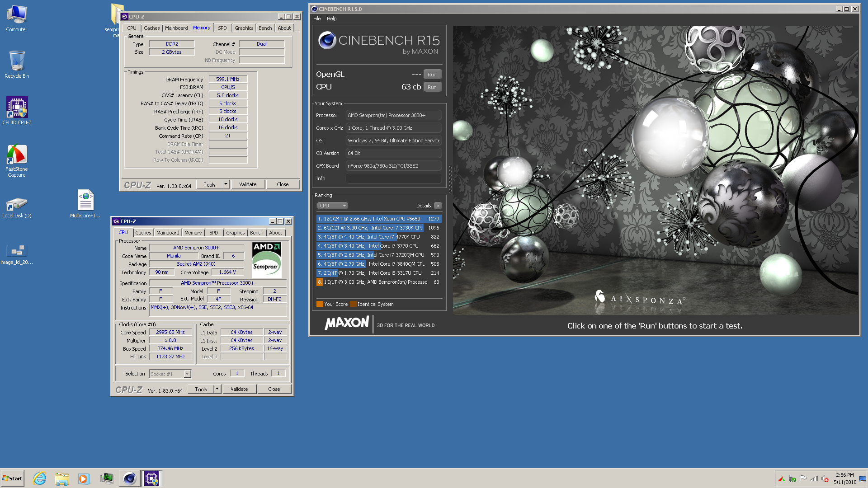Image resolution: width=868 pixels, height=488 pixels.
Task: Open the File menu in Cinebench
Action: pyautogui.click(x=317, y=19)
